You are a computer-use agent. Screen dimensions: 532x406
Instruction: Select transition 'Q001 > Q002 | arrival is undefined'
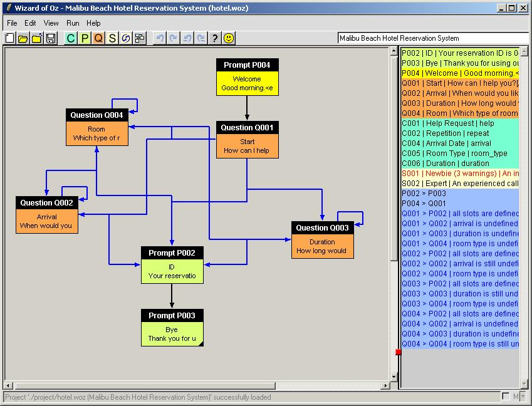[460, 224]
